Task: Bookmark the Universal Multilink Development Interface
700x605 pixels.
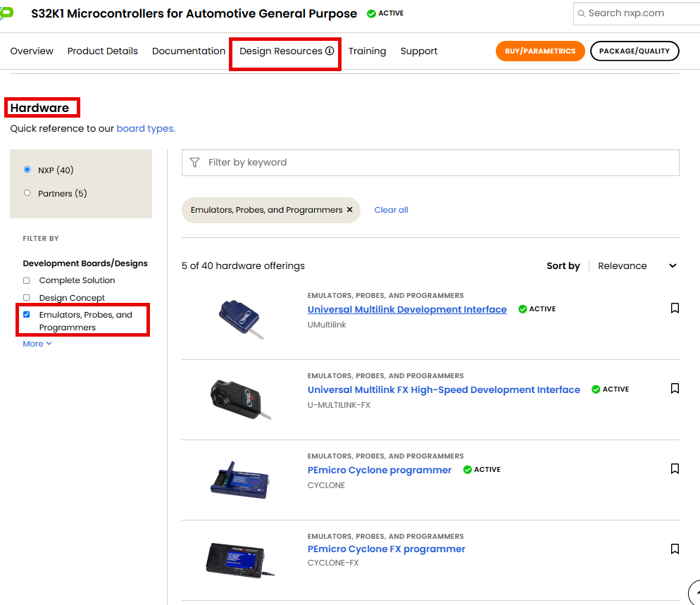Action: pos(675,308)
